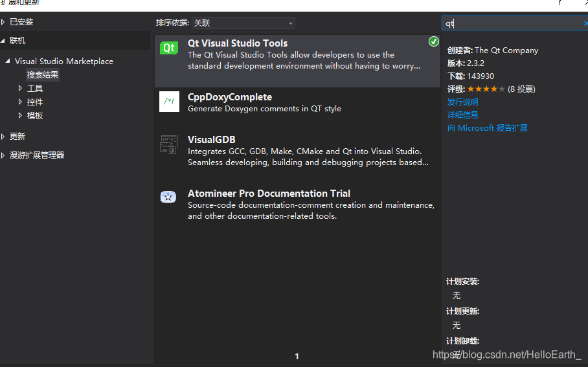The height and width of the screenshot is (367, 588).
Task: Click the download count 143930
Action: pyautogui.click(x=481, y=76)
